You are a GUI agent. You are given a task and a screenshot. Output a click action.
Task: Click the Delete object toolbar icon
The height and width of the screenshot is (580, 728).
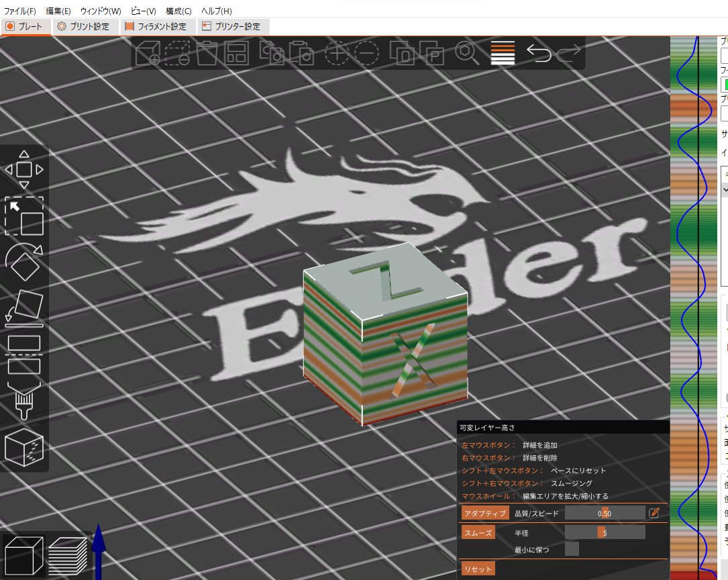coord(177,53)
